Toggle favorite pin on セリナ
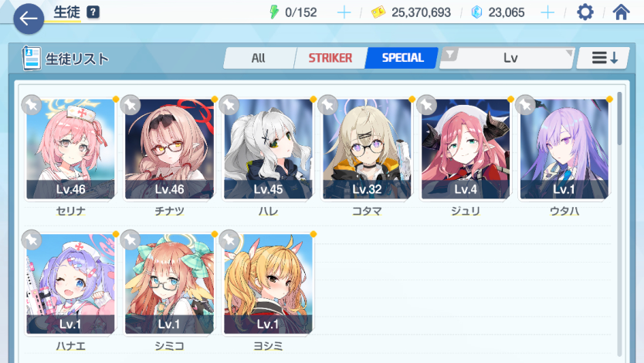The height and width of the screenshot is (363, 644). (x=32, y=105)
